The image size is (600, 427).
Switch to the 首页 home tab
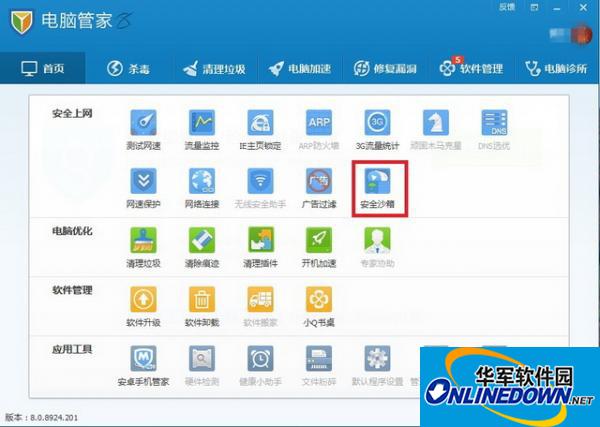(42, 68)
